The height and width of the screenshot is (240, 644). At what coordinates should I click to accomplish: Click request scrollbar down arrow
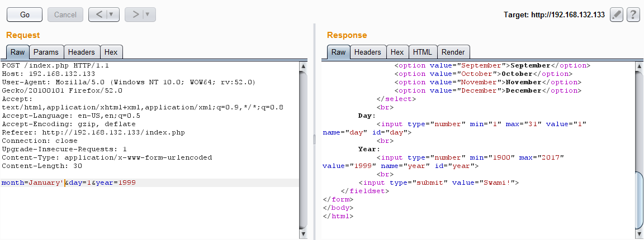click(304, 234)
